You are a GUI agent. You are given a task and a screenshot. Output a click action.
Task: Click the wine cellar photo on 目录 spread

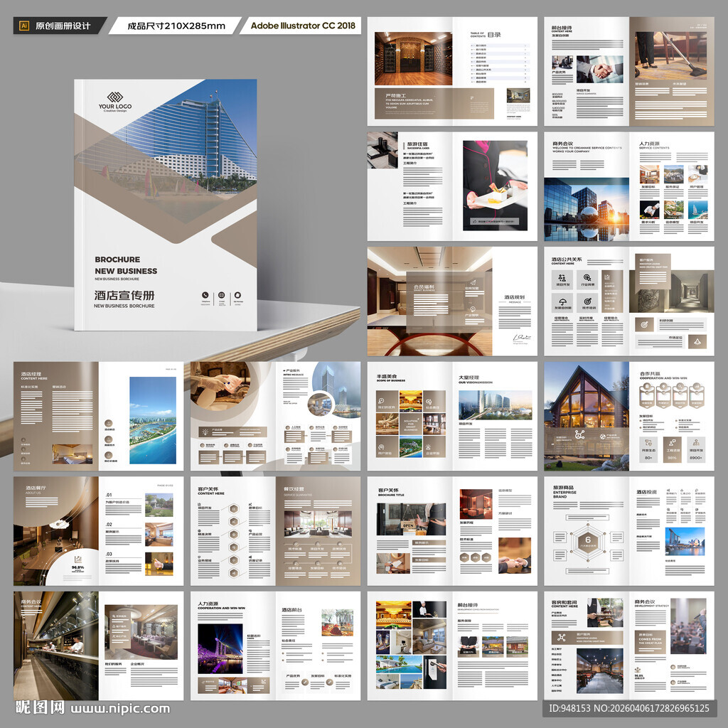coord(413,58)
